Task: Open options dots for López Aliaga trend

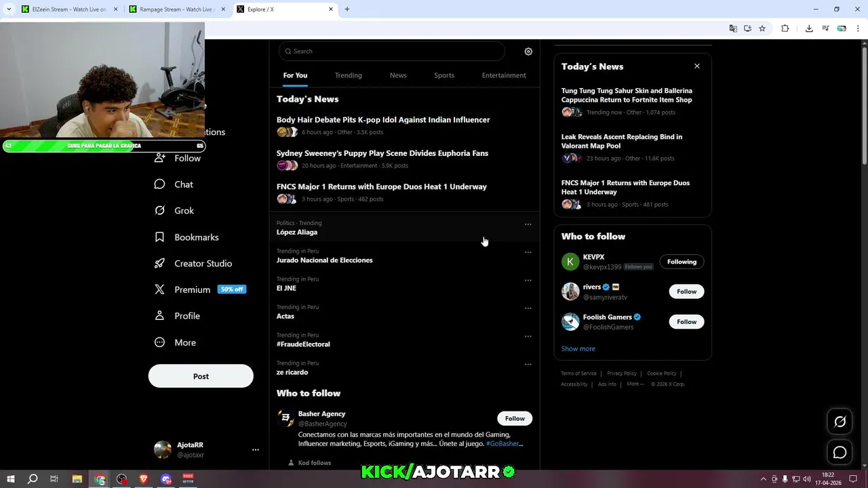Action: coord(528,224)
